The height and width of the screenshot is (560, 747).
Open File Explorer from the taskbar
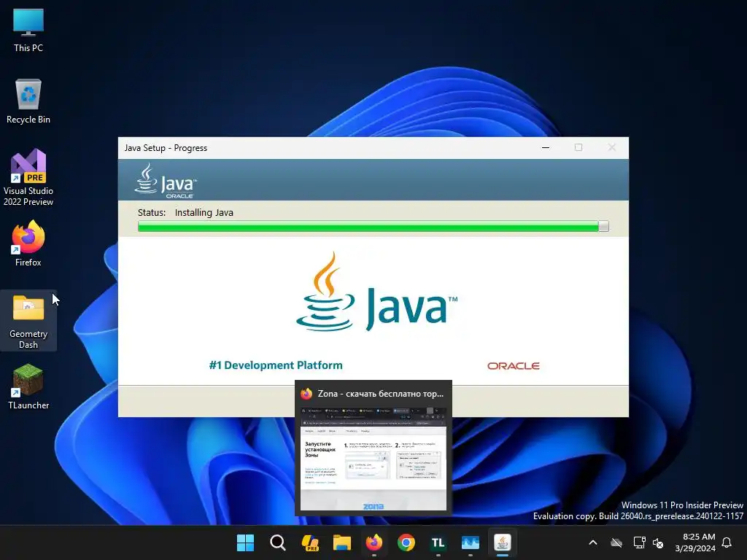tap(342, 542)
